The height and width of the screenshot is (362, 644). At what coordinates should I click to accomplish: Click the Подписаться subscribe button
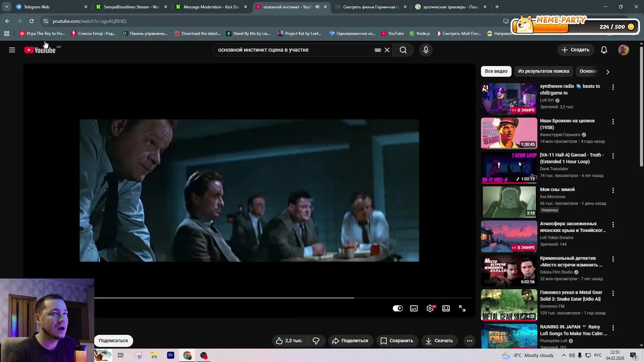[113, 340]
